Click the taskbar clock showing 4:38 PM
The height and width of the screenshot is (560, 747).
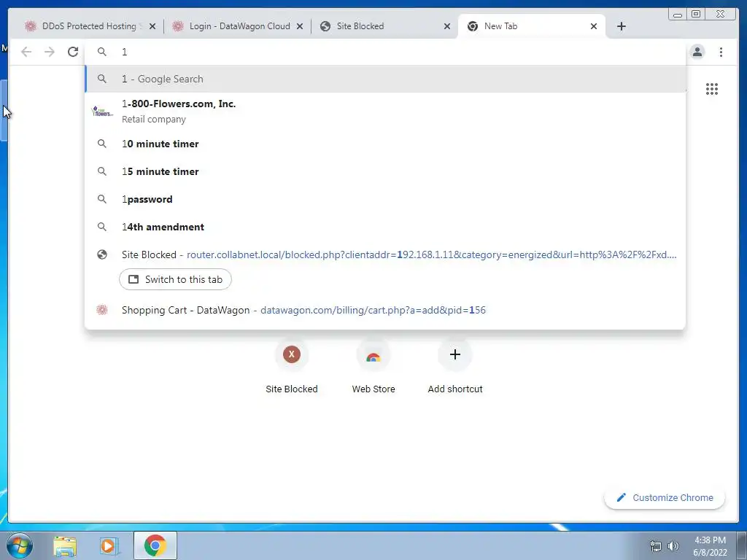(x=710, y=546)
